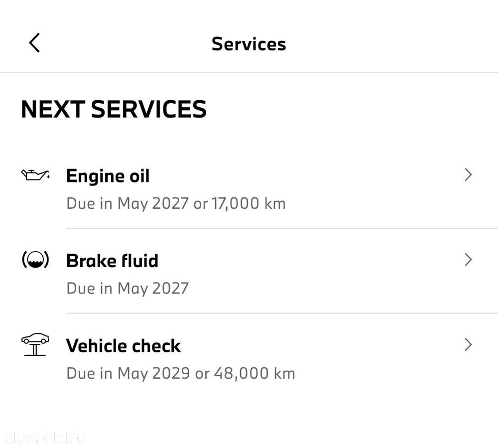Screen dimensions: 498x448
Task: Select the Engine oil service title
Action: point(108,176)
